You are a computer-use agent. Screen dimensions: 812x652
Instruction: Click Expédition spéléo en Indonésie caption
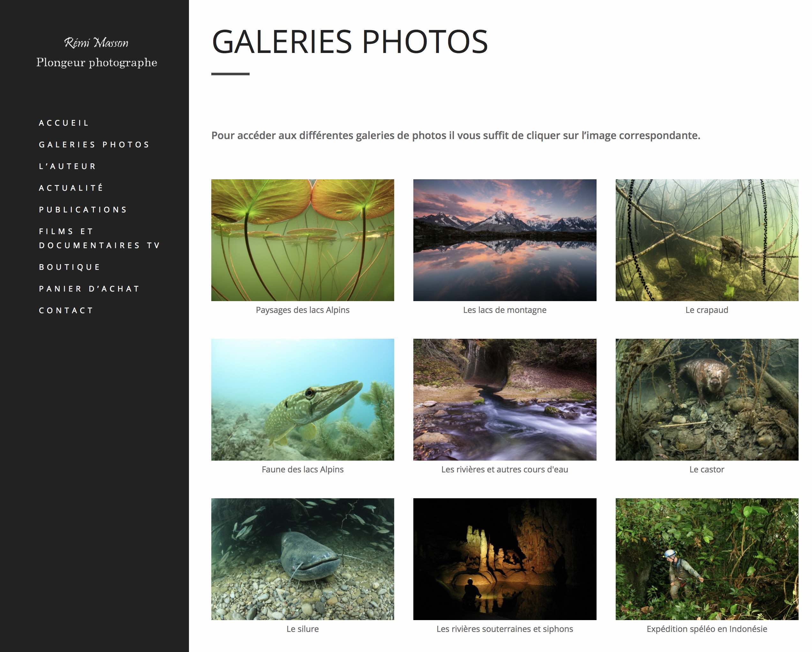[707, 629]
